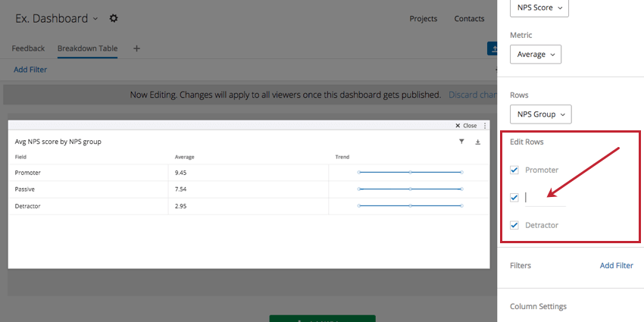Click the Trend column header
Screen dimensions: 644x322
pyautogui.click(x=342, y=157)
